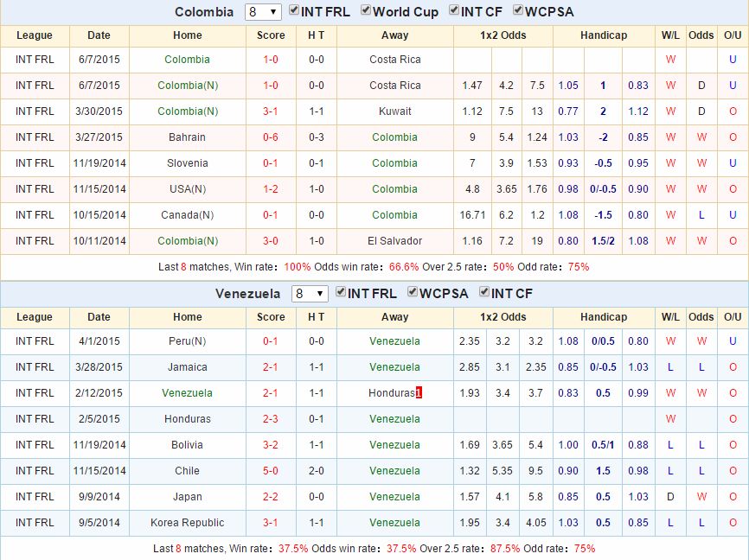Toggle Colombia's WCPSA checkbox
The width and height of the screenshot is (749, 560).
(x=518, y=10)
